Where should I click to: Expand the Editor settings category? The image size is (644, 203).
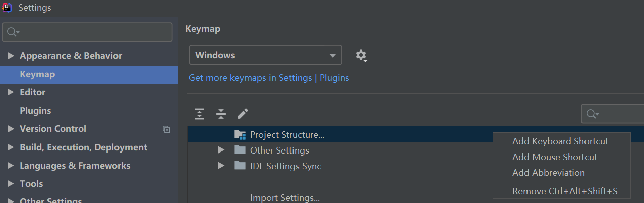pyautogui.click(x=11, y=92)
